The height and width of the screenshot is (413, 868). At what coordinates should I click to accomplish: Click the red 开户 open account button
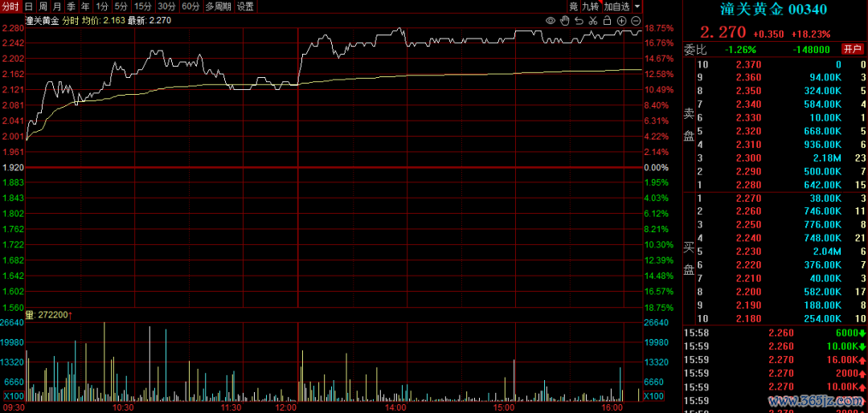(x=853, y=49)
